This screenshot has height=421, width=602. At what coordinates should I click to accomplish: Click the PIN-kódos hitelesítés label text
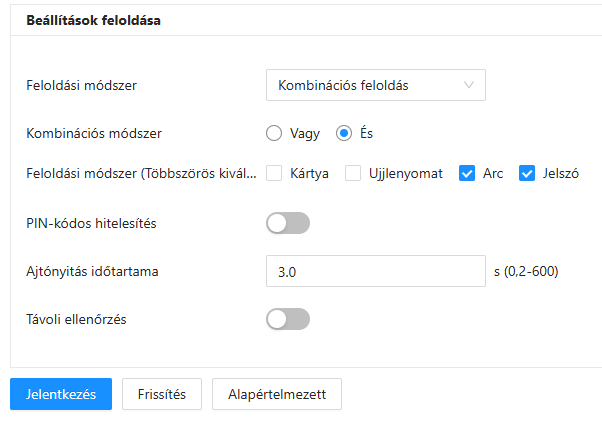pyautogui.click(x=91, y=223)
